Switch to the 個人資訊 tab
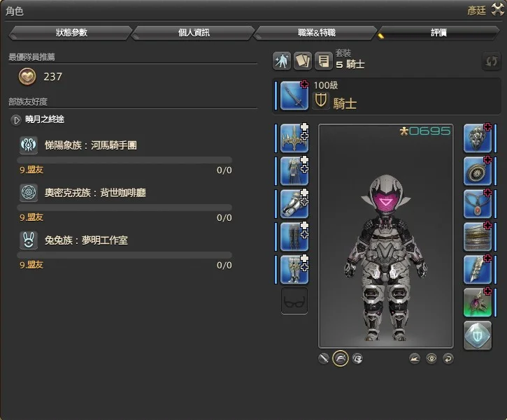 tap(194, 33)
